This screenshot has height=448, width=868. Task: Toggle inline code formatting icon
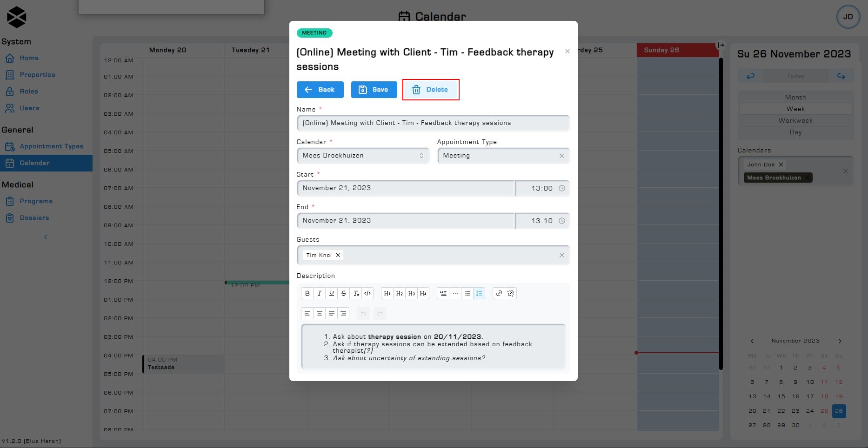367,293
